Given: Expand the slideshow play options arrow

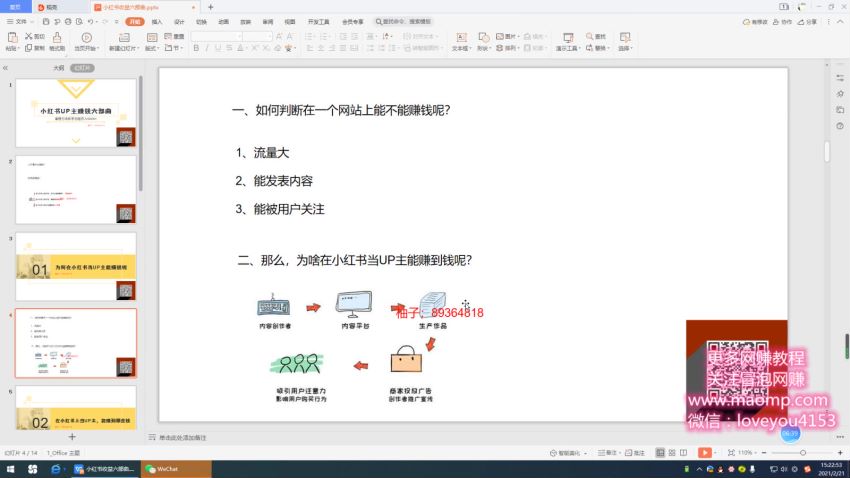Looking at the screenshot, I should click(716, 453).
